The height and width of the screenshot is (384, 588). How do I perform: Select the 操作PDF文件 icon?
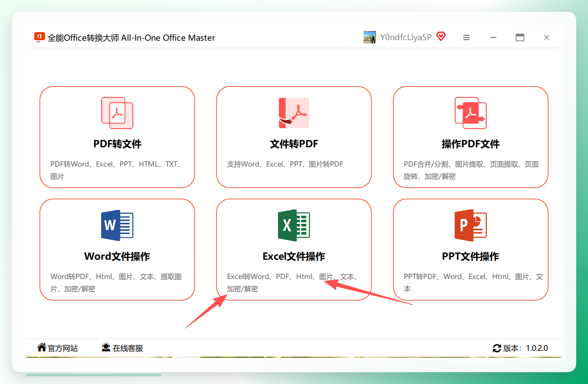(471, 113)
